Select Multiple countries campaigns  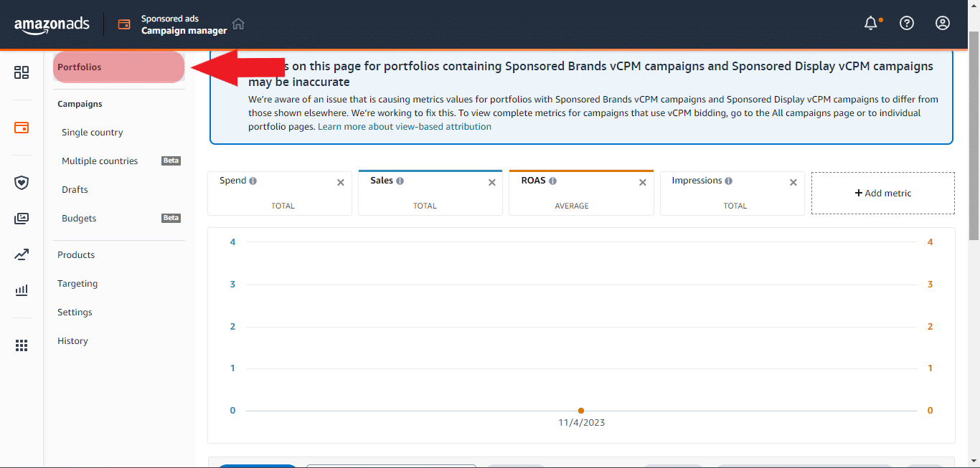(x=100, y=161)
